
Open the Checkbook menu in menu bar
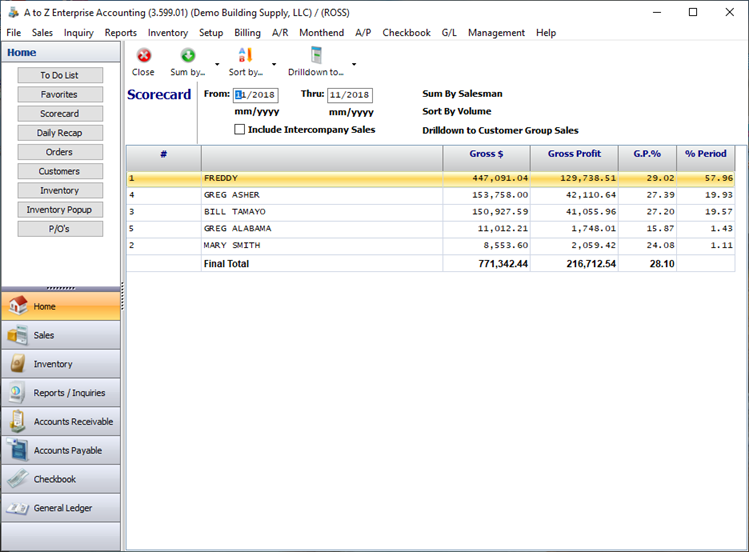tap(406, 33)
